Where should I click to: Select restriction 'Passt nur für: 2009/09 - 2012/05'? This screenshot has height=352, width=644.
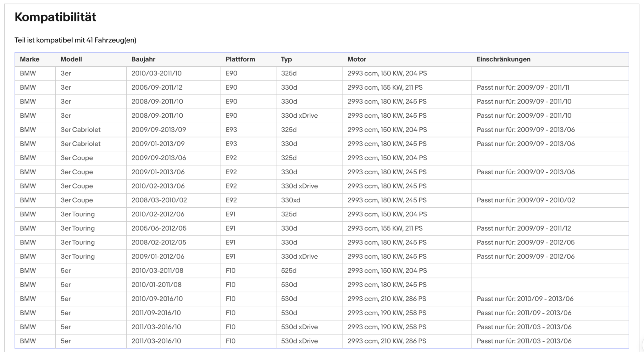(x=526, y=243)
